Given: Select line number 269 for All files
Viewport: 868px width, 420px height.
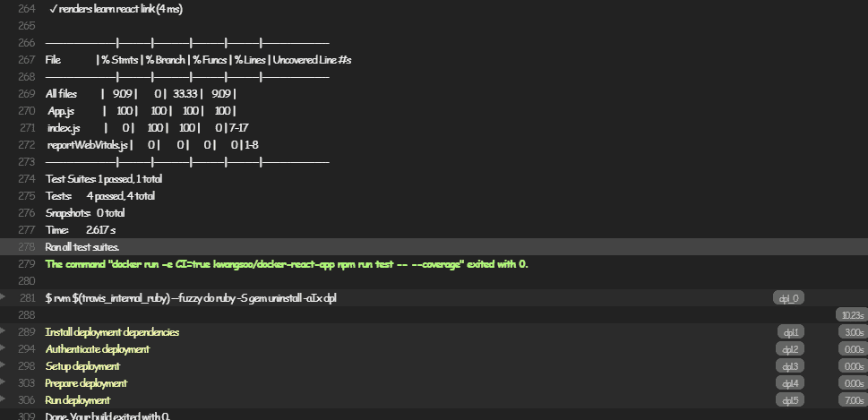Looking at the screenshot, I should click(x=27, y=93).
